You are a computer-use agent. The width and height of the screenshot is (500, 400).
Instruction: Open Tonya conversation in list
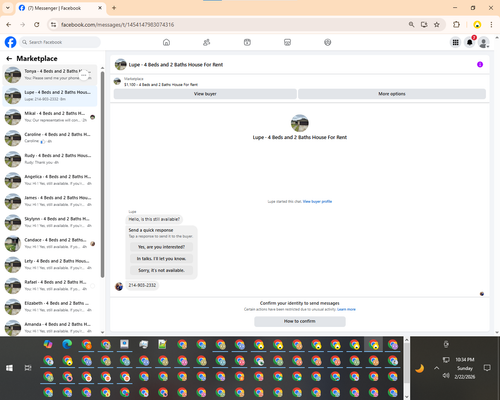click(x=50, y=75)
